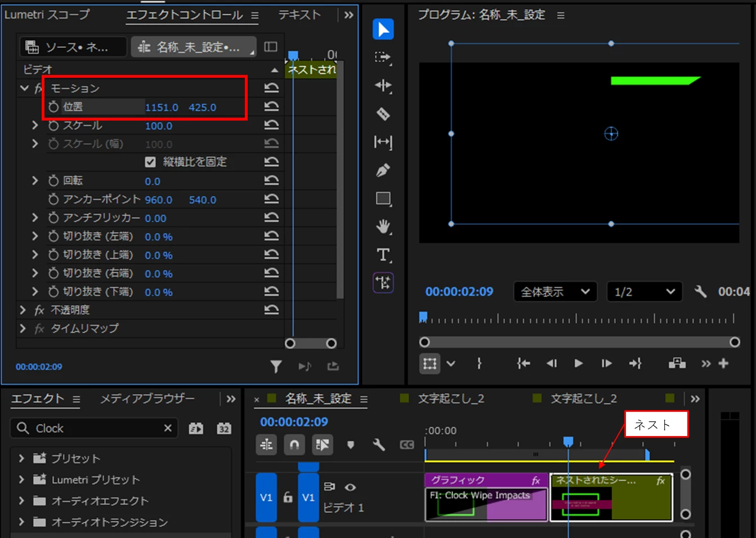Select the グラフィック clip in timeline
Screen dimensions: 756x538
(486, 497)
